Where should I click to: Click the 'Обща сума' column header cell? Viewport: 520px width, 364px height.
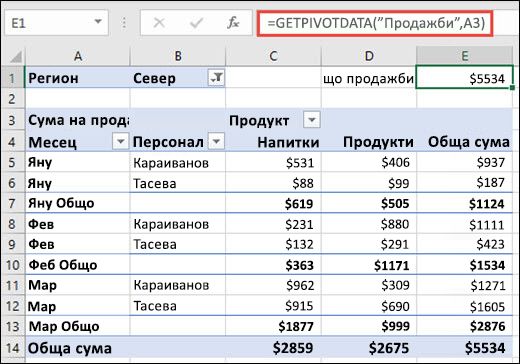click(x=464, y=142)
